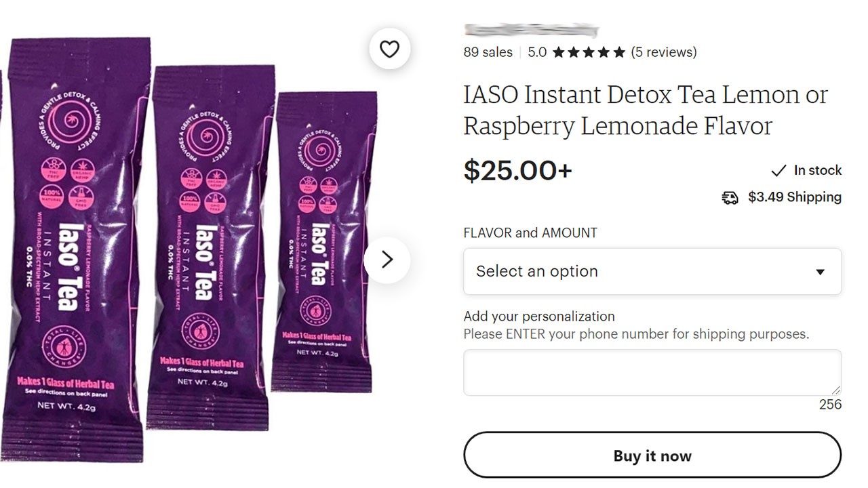Grab the text box resize handle corner
The height and width of the screenshot is (488, 868).
836,390
